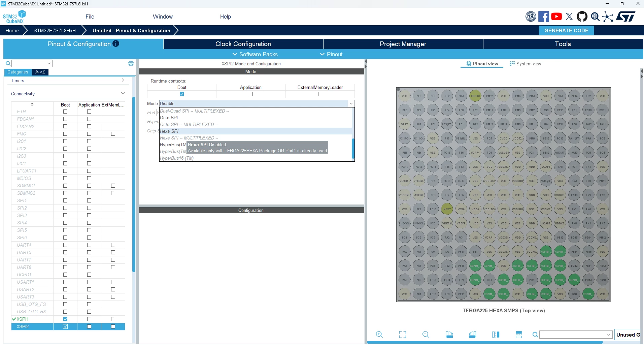Viewport: 644px width, 346px height.
Task: Click the mode list scrollbar thumb
Action: point(353,149)
